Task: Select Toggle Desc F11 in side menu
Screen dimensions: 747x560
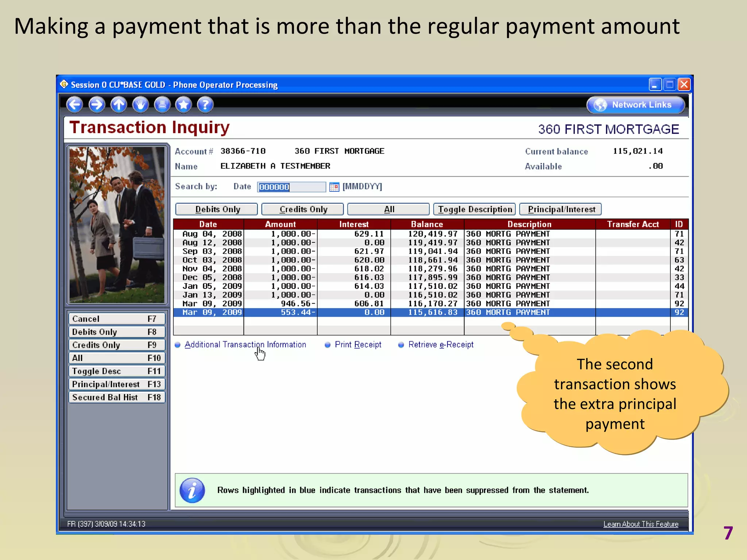Action: tap(117, 371)
